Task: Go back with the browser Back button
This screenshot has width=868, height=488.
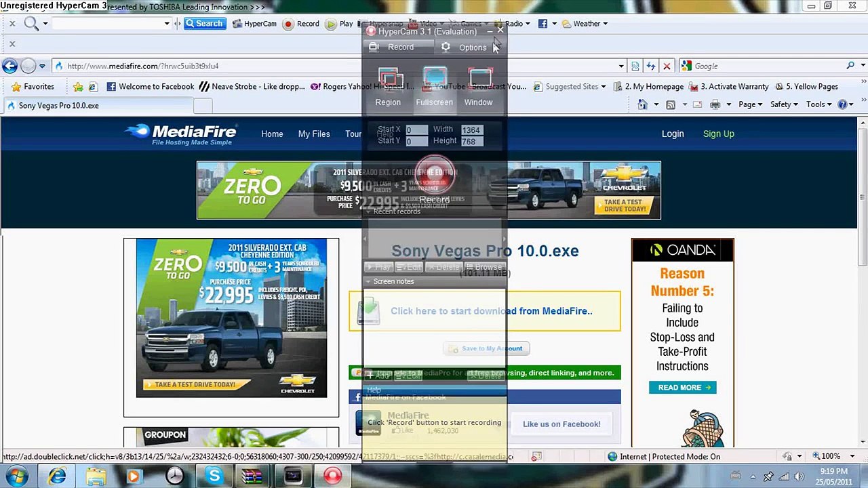Action: (x=9, y=66)
